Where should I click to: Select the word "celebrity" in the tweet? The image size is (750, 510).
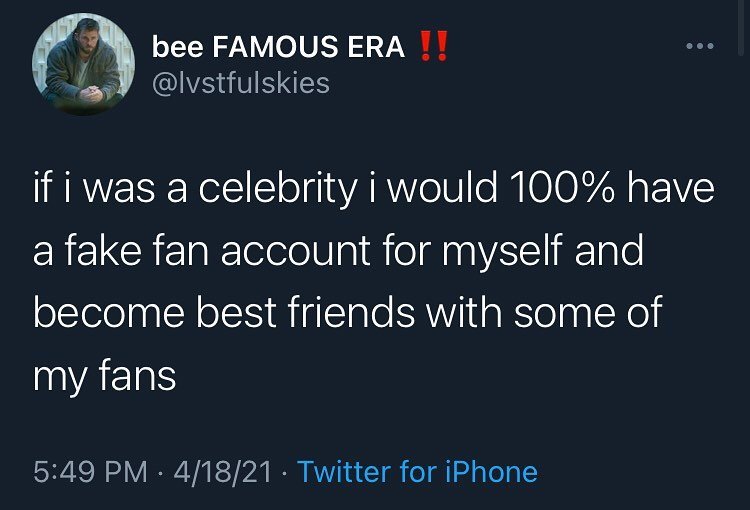coord(265,189)
